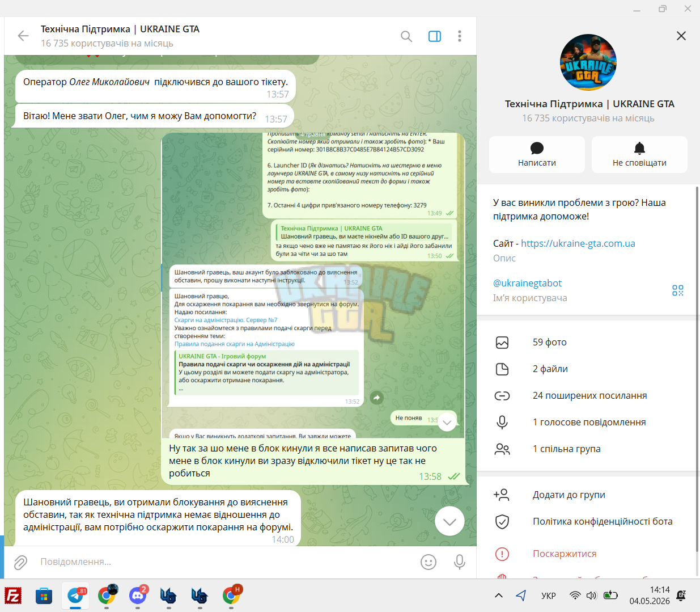Click the paperclip attach file icon
The image size is (700, 612).
(20, 562)
